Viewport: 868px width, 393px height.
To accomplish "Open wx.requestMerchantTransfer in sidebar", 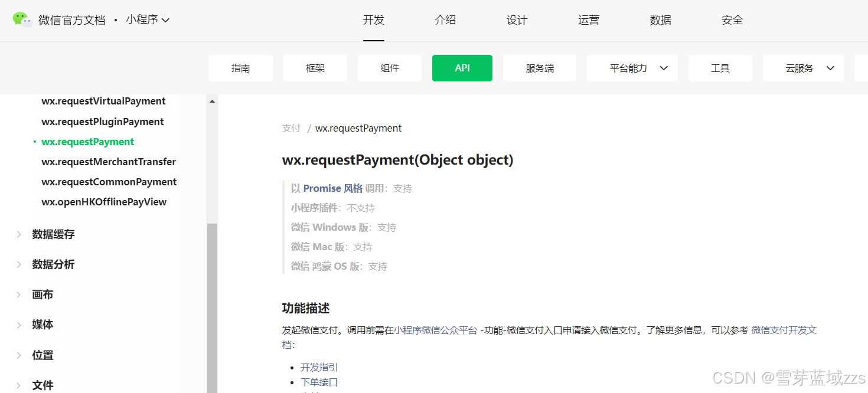I will (x=109, y=162).
